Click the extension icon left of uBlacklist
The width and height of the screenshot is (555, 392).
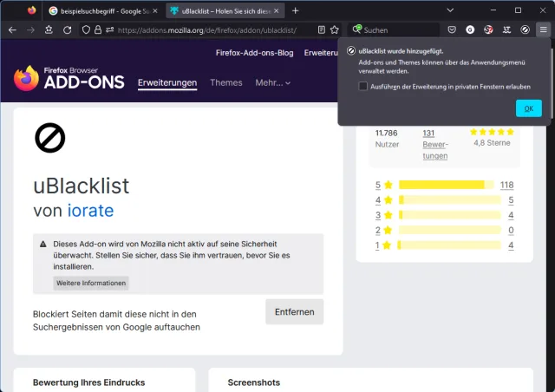506,30
